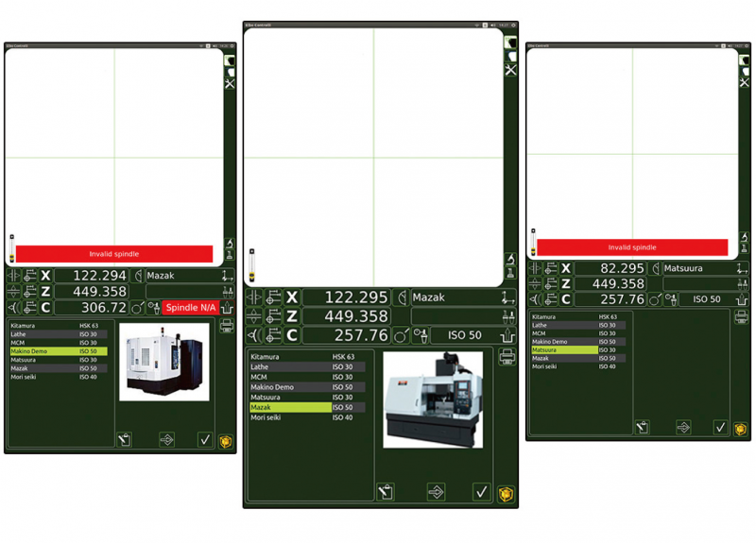Click the Z axis mirror icon in center window

pyautogui.click(x=253, y=316)
